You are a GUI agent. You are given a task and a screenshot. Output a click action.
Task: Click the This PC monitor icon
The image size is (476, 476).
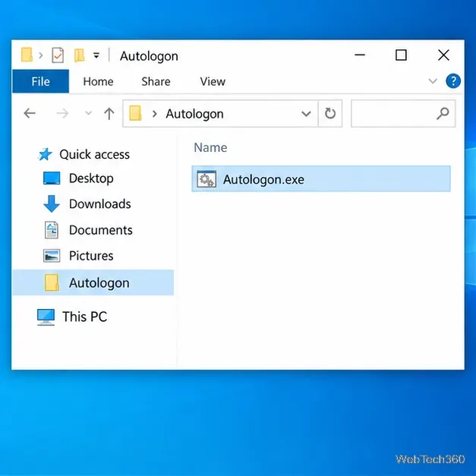(x=46, y=317)
